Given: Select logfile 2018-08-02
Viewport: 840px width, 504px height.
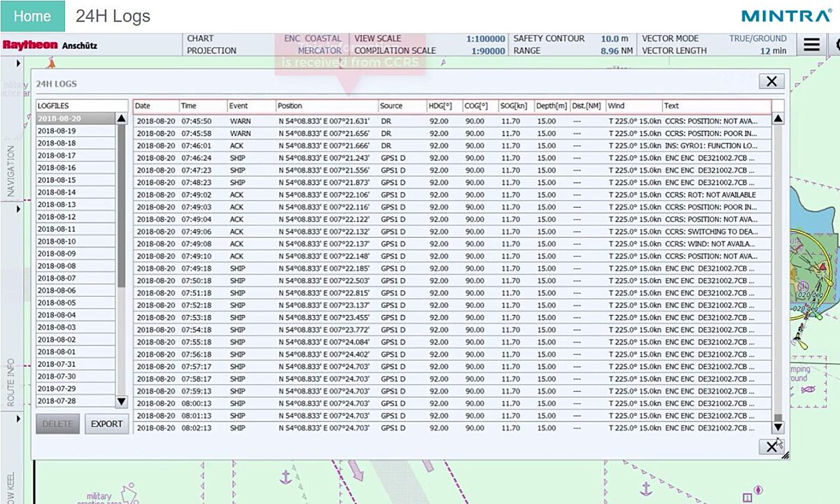Looking at the screenshot, I should [76, 339].
